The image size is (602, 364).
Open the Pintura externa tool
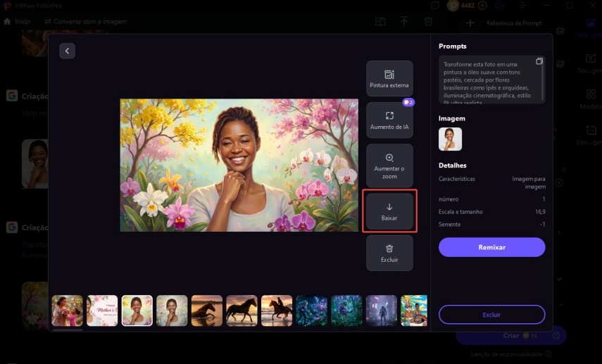pos(389,78)
